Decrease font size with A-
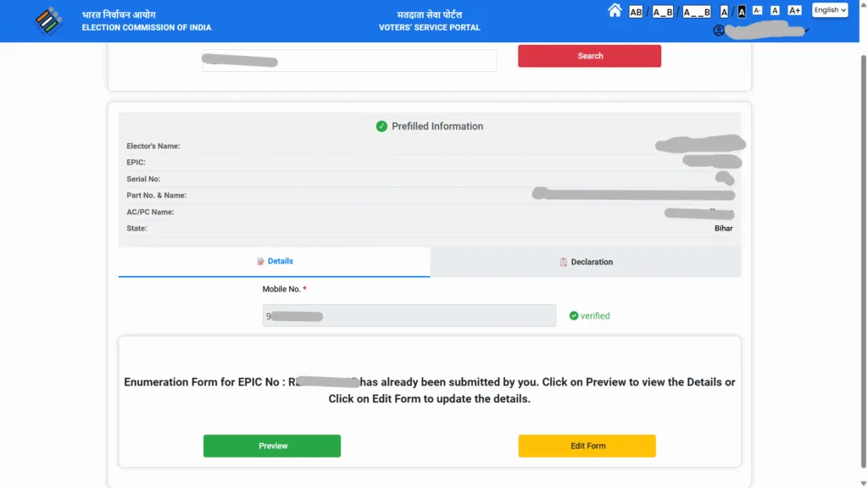The image size is (868, 488). pos(757,10)
